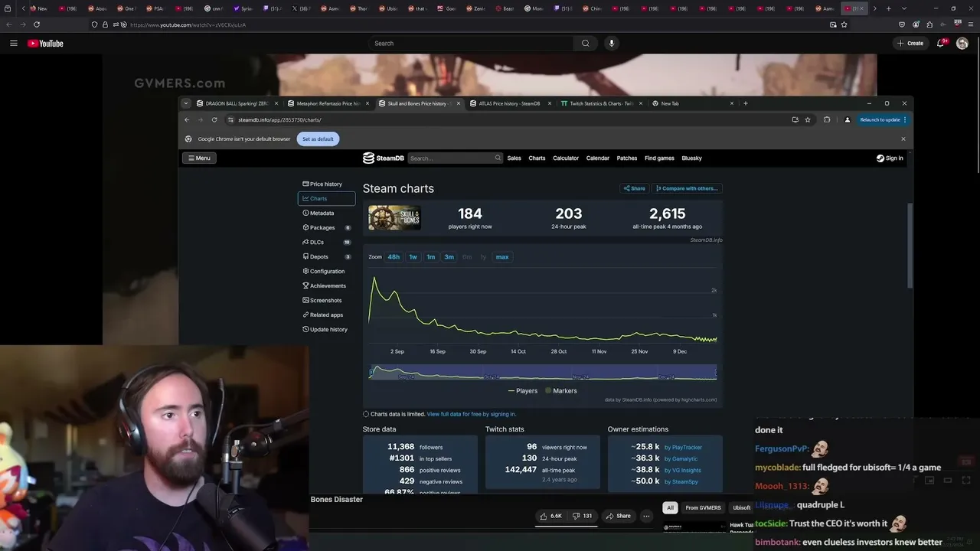Open the SteamDB Menu button
The width and height of the screenshot is (980, 551).
pyautogui.click(x=198, y=158)
